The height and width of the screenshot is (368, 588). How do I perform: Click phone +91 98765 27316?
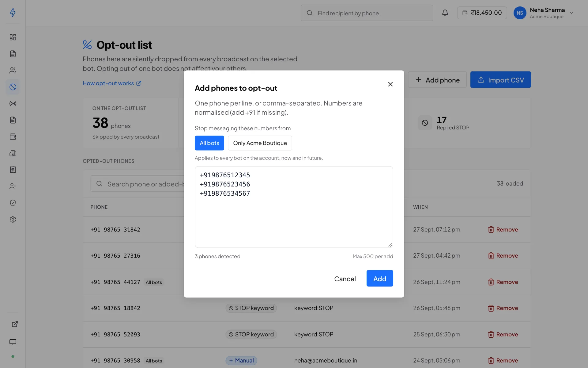coord(115,256)
